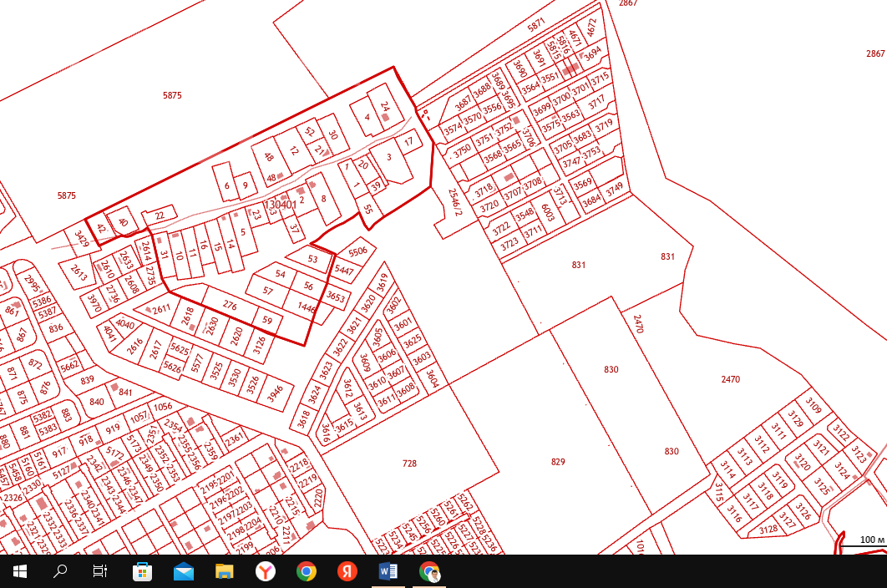Select parcel 919
The width and height of the screenshot is (887, 588).
[112, 428]
